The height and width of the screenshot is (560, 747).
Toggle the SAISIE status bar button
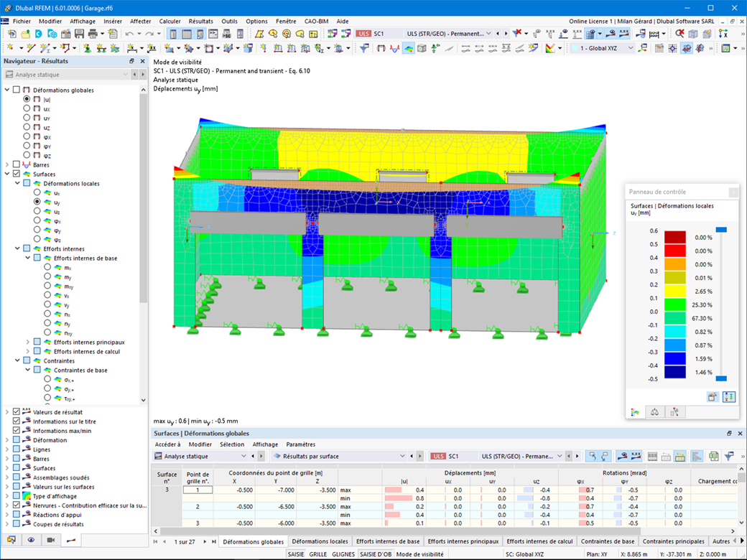(296, 554)
